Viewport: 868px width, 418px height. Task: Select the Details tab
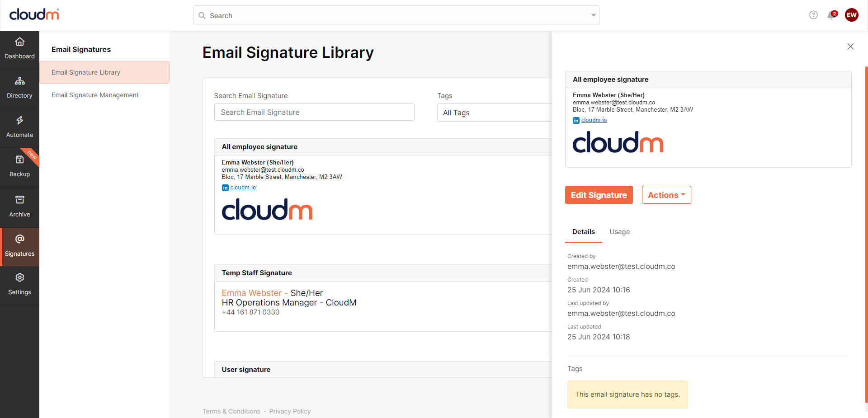pyautogui.click(x=583, y=232)
